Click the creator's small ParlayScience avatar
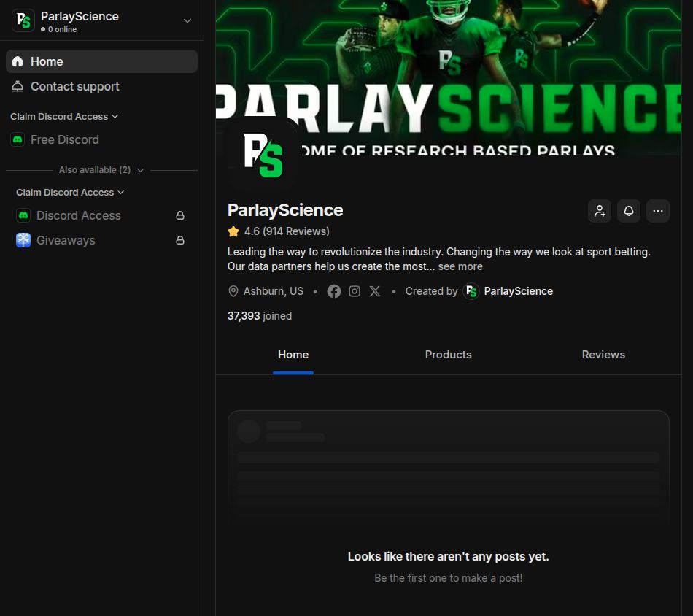This screenshot has width=693, height=616. click(x=471, y=291)
